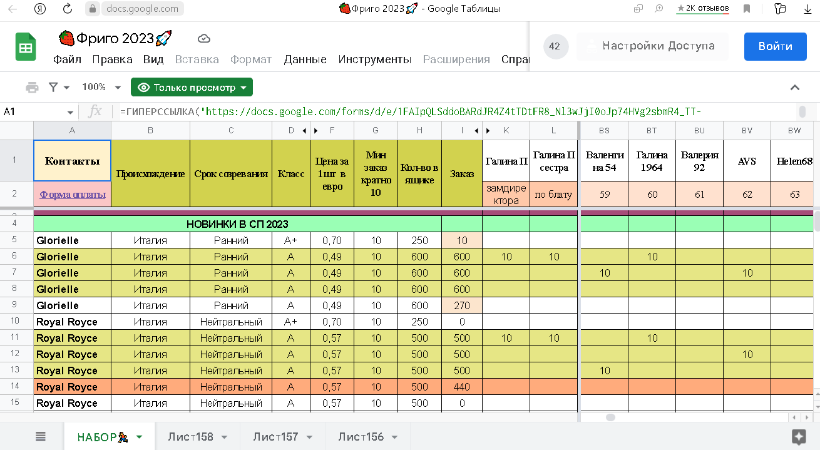Open the 'Форма оплаты' link in cell A2
Image resolution: width=820 pixels, height=450 pixels.
tap(72, 194)
